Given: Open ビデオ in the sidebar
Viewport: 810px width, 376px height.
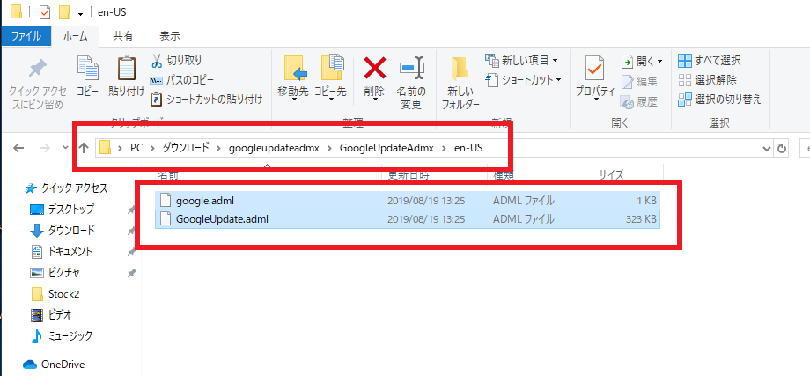Looking at the screenshot, I should pyautogui.click(x=51, y=315).
